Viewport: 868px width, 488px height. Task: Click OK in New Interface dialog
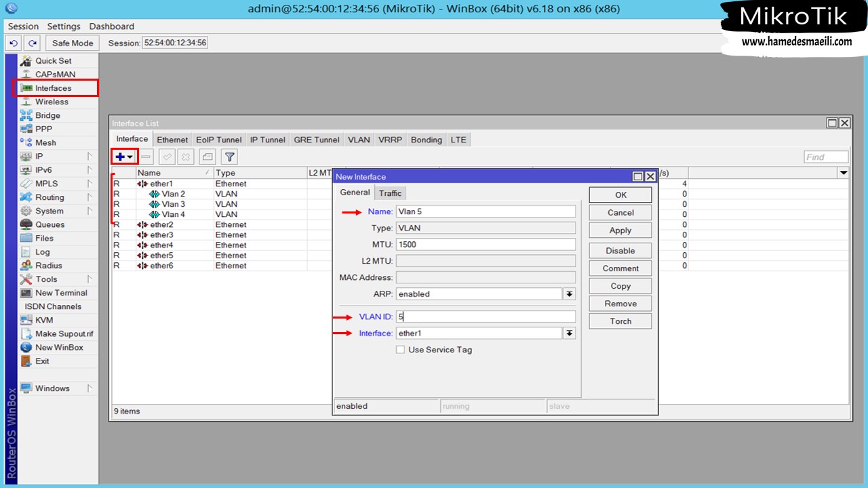(620, 195)
